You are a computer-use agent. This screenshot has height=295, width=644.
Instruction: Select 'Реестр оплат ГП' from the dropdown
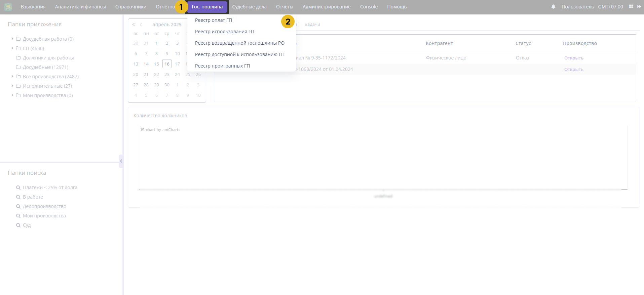pos(214,20)
